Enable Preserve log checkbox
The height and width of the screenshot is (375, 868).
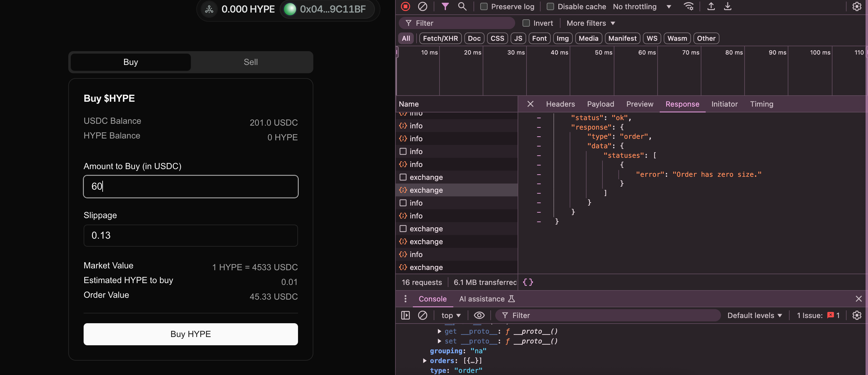point(484,6)
